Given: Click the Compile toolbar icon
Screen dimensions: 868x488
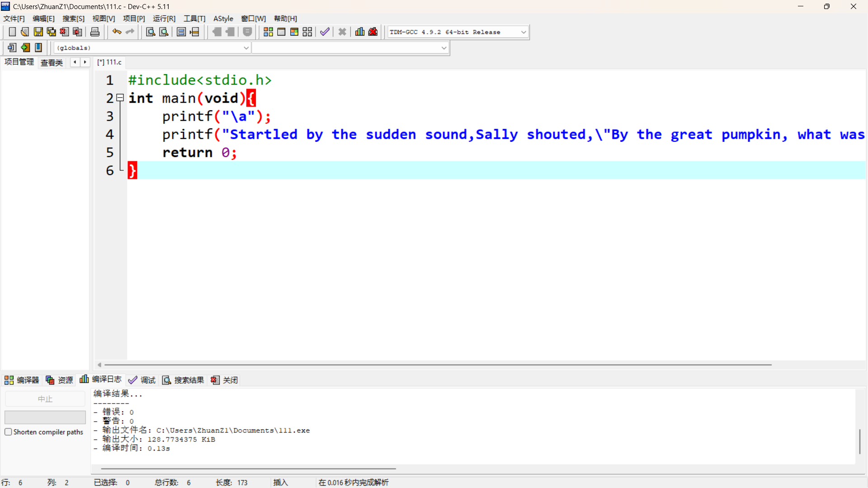Looking at the screenshot, I should coord(268,32).
